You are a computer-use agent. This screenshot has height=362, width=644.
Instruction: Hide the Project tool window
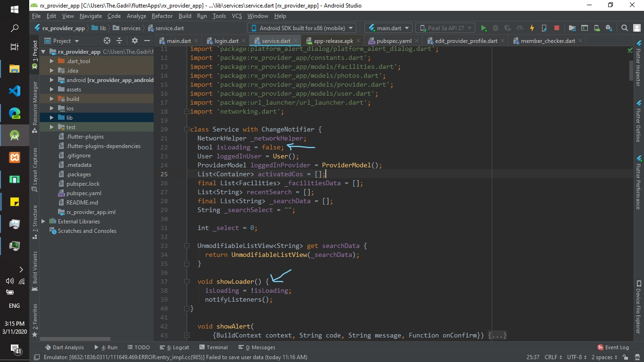(147, 41)
